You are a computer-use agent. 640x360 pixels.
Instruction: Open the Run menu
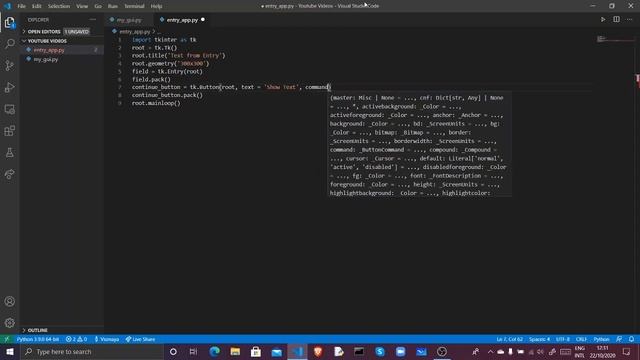pos(113,6)
